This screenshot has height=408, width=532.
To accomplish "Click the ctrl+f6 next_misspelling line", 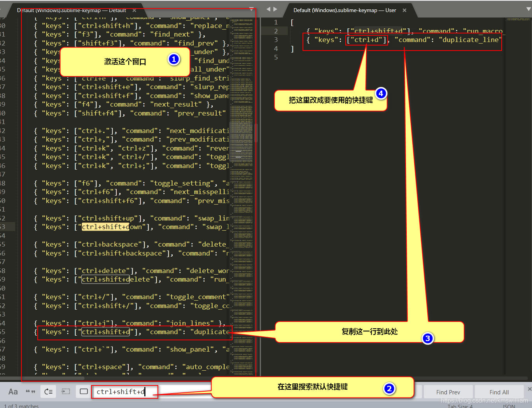I will pyautogui.click(x=131, y=192).
